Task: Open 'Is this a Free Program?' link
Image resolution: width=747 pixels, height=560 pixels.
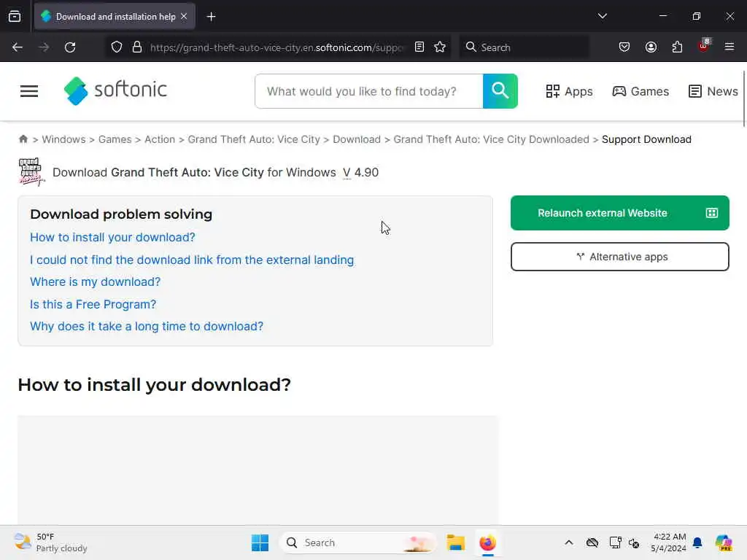Action: (x=93, y=304)
